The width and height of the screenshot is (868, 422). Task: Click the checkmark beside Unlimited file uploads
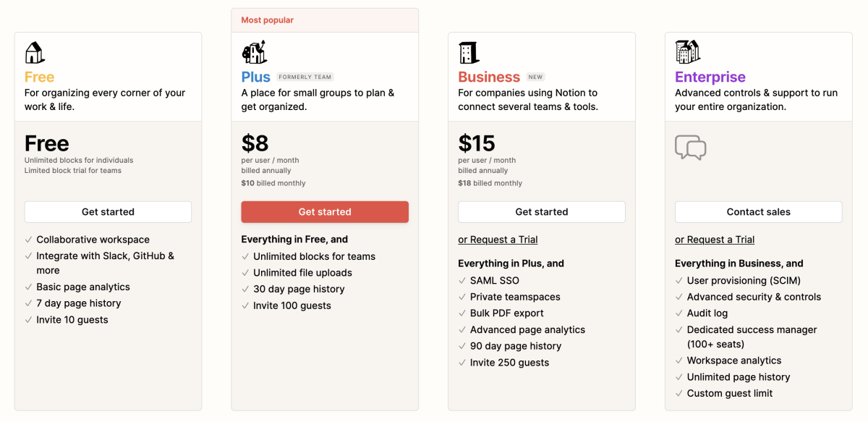(245, 273)
